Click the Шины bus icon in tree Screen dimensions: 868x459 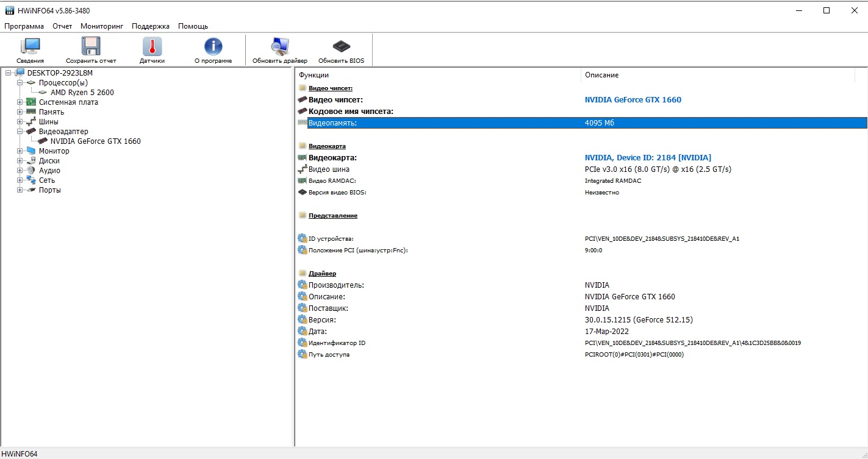pos(32,122)
